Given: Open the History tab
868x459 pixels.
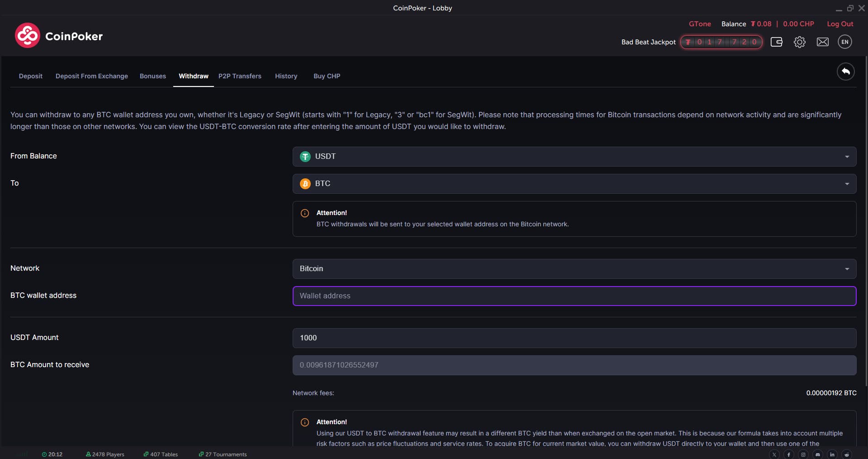Looking at the screenshot, I should (x=286, y=76).
